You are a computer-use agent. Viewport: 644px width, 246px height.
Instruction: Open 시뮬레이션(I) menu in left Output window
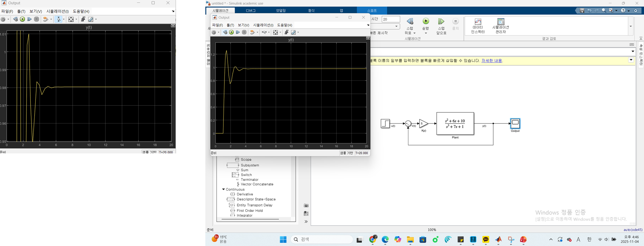tap(57, 11)
